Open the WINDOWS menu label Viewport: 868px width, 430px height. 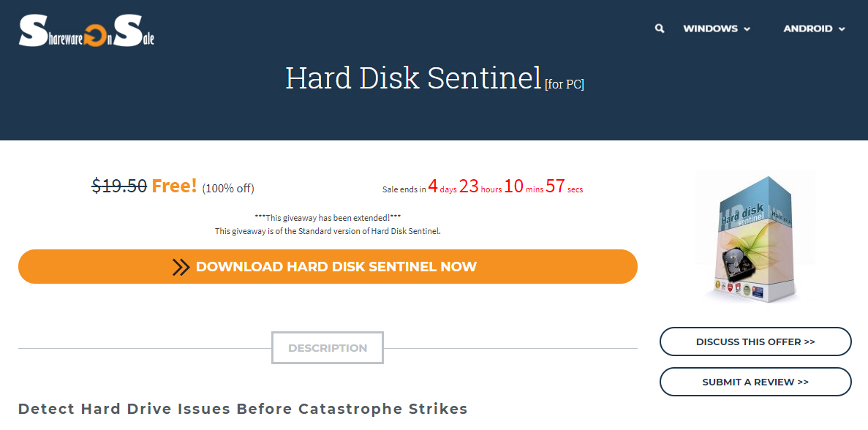point(710,29)
